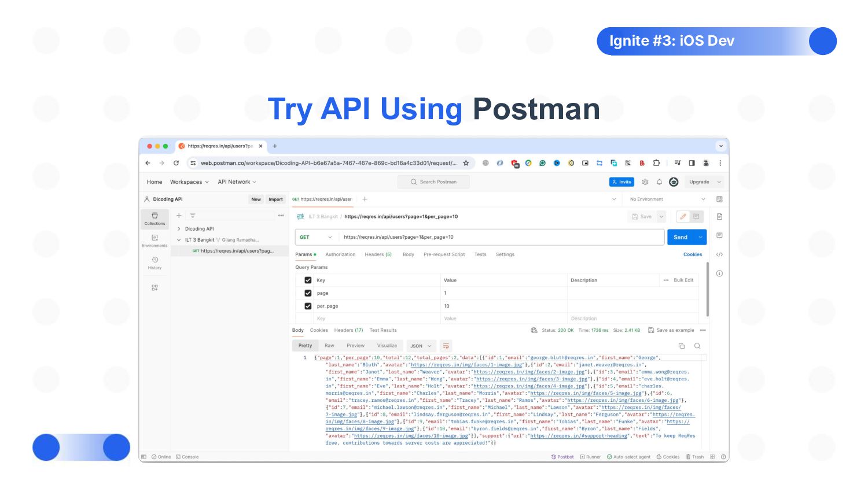The height and width of the screenshot is (488, 868).
Task: Select the Visualize response view
Action: coord(387,346)
